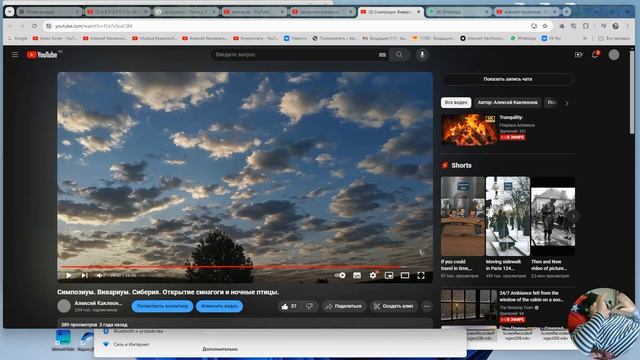
Task: Open the YouTube guide hamburger menu
Action: [x=15, y=54]
